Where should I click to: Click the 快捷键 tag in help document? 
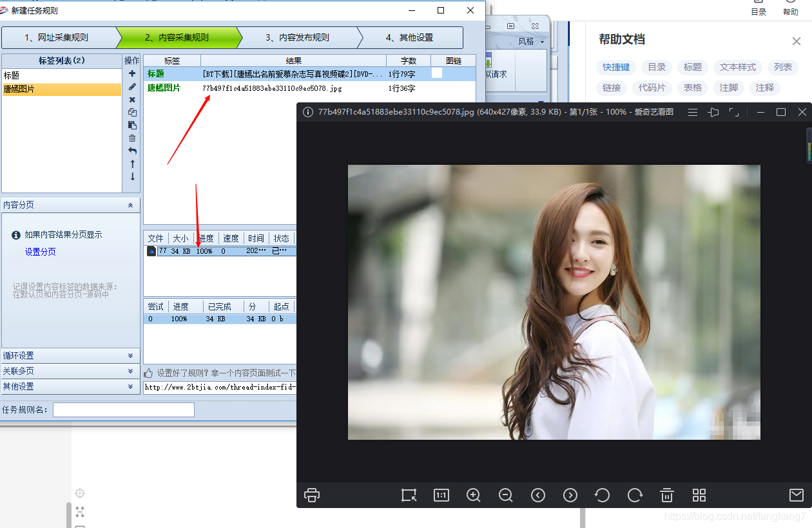(x=616, y=67)
